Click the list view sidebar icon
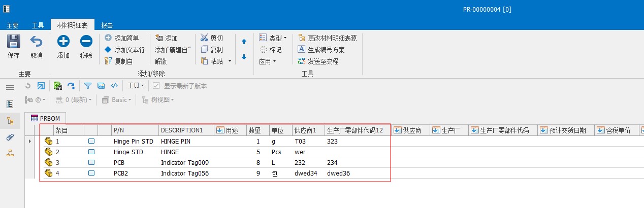 (x=10, y=104)
